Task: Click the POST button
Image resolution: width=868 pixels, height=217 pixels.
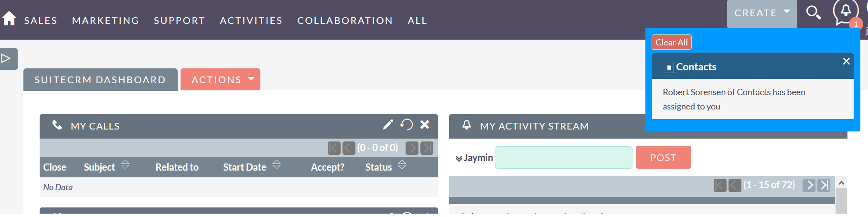Action: (x=663, y=157)
